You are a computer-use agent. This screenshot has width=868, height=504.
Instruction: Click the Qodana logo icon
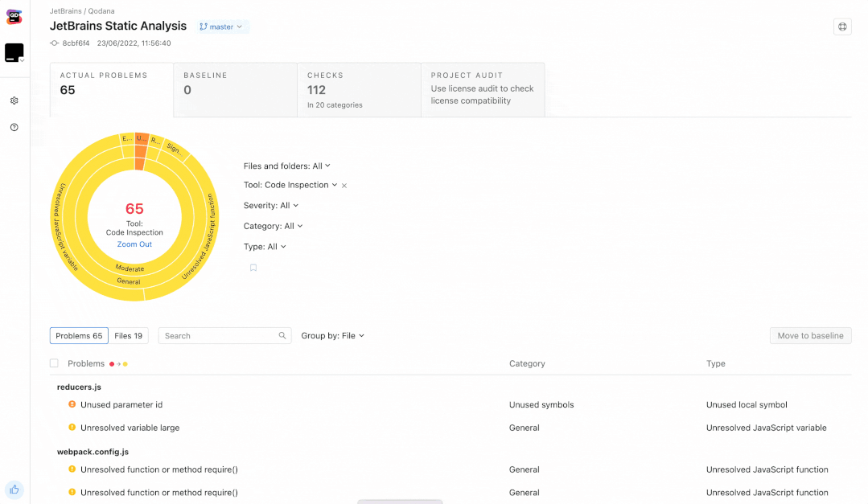point(14,17)
